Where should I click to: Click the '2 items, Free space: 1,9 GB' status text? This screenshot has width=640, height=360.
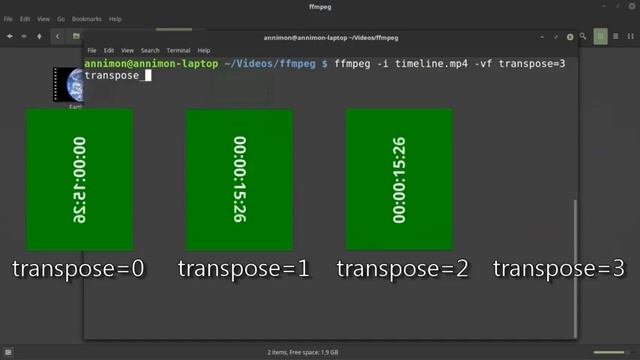[303, 352]
